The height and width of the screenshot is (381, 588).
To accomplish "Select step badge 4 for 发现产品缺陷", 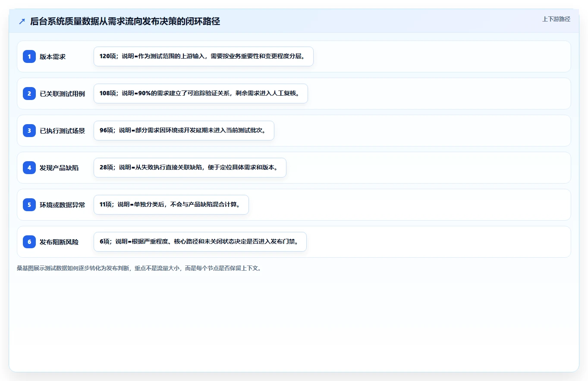I will (29, 168).
